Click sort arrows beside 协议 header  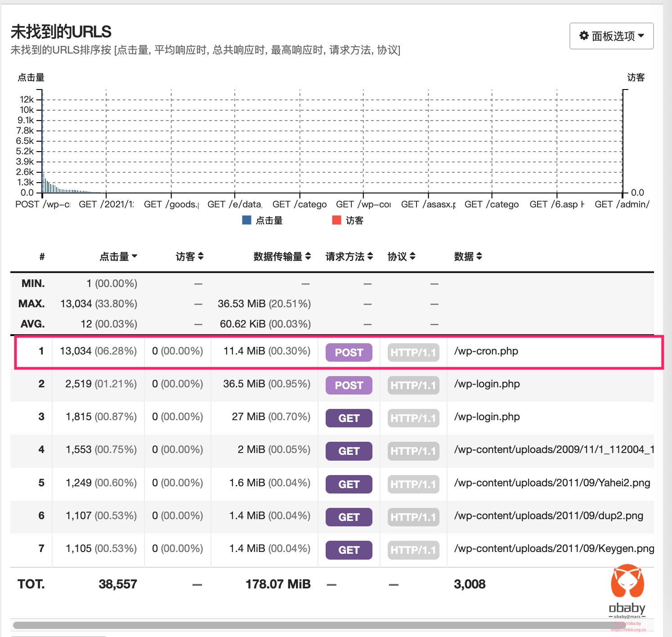[412, 256]
